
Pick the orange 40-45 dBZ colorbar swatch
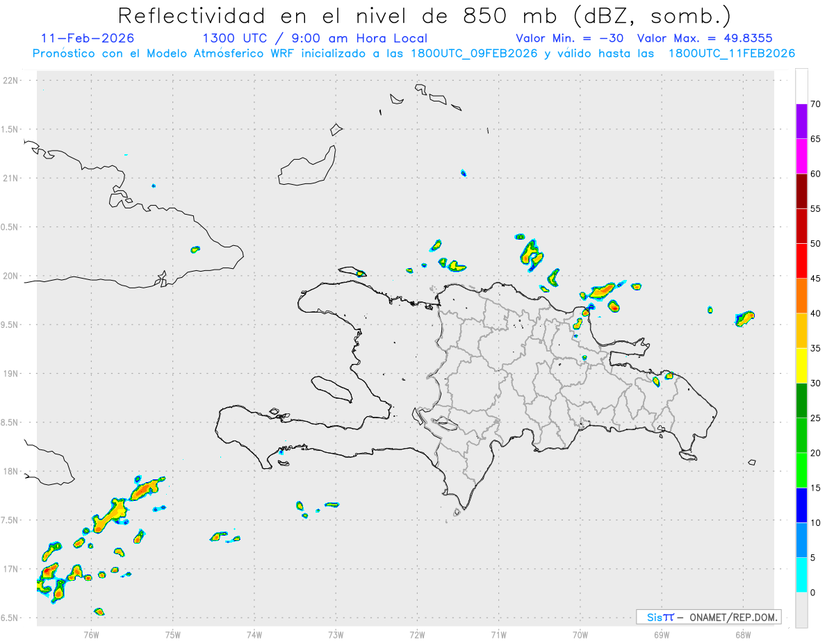click(801, 295)
